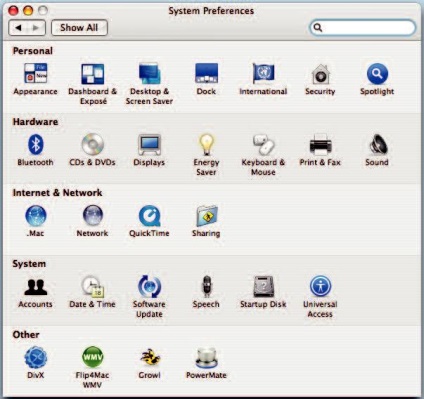This screenshot has width=424, height=399.
Task: Click the Spotlight search field
Action: coord(363,28)
